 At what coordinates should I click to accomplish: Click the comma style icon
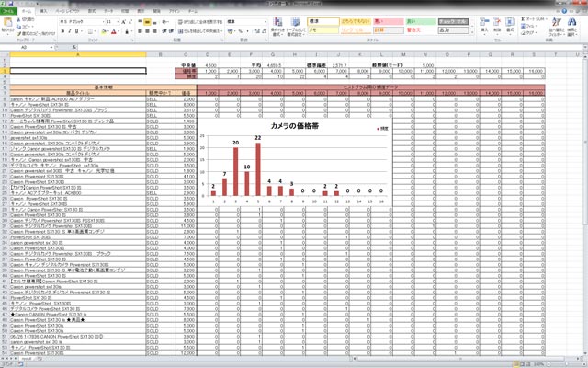tap(247, 31)
